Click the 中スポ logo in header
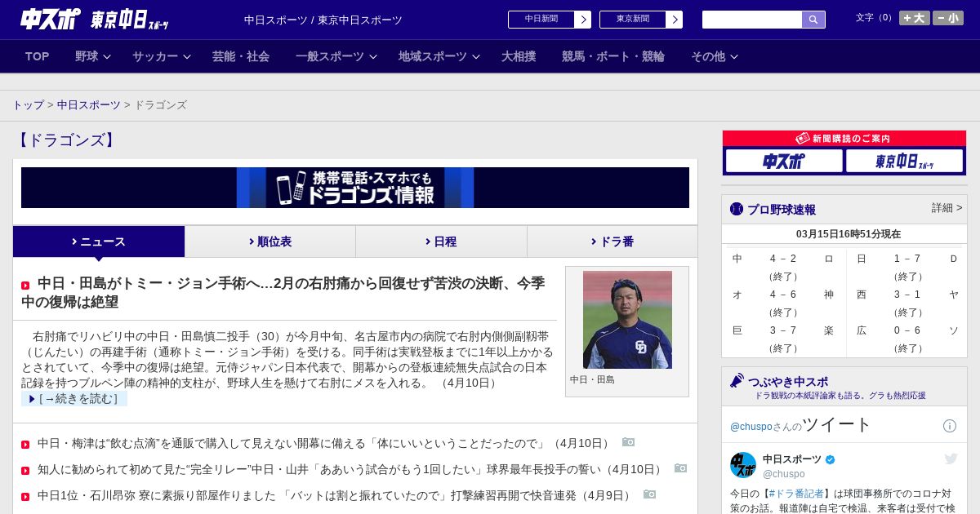The height and width of the screenshot is (514, 980). pyautogui.click(x=51, y=19)
